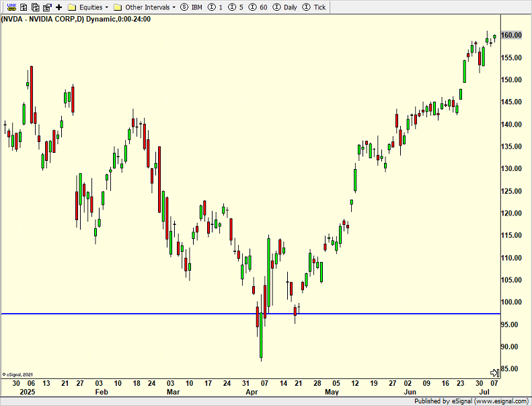Click the blue horizontal support line

(250, 314)
